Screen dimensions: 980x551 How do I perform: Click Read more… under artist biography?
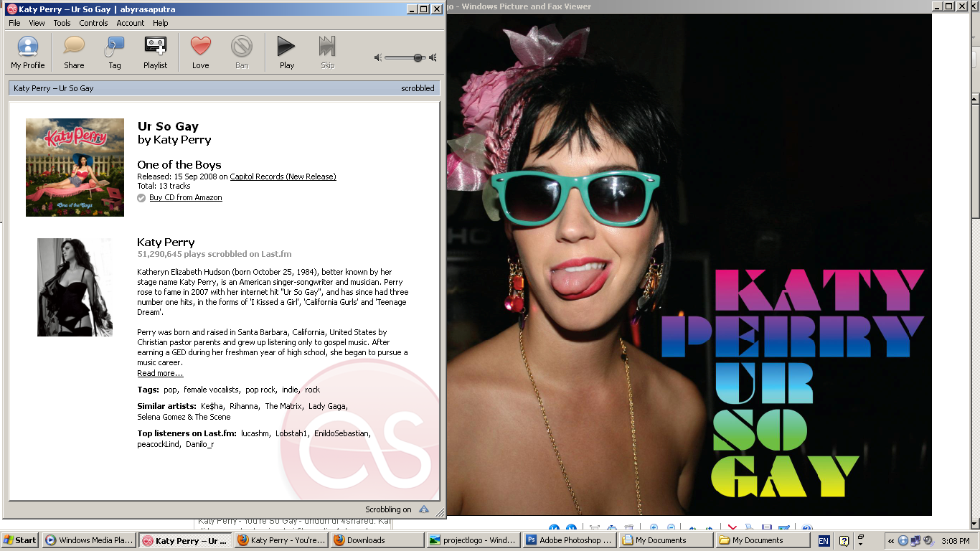pyautogui.click(x=160, y=373)
